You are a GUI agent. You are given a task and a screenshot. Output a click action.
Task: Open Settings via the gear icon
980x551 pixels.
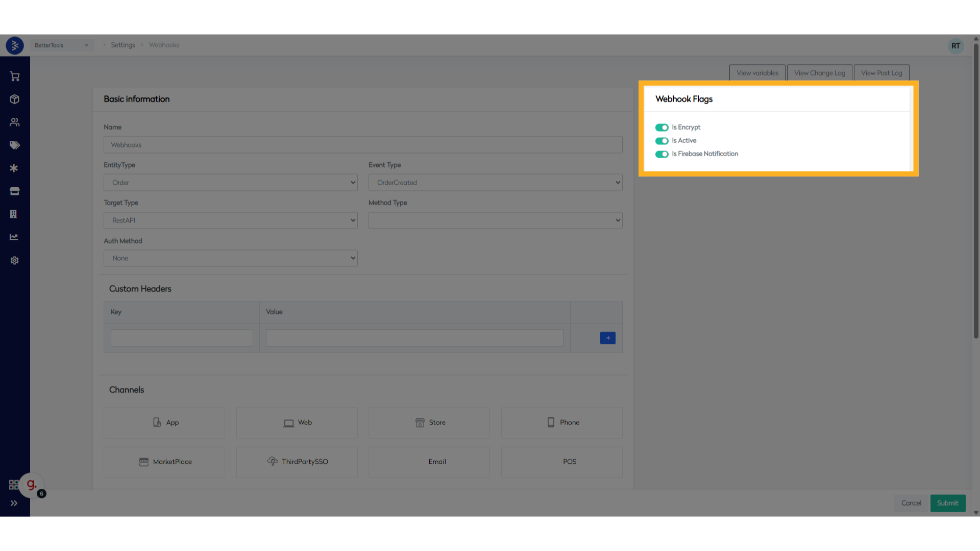pyautogui.click(x=14, y=260)
